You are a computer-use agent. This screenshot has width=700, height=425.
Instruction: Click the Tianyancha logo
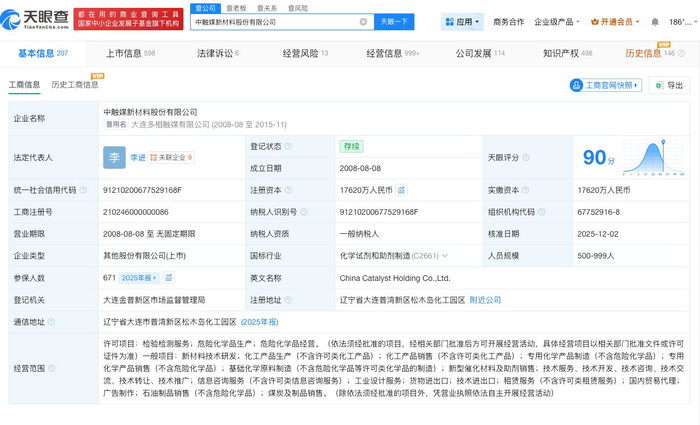click(x=35, y=19)
